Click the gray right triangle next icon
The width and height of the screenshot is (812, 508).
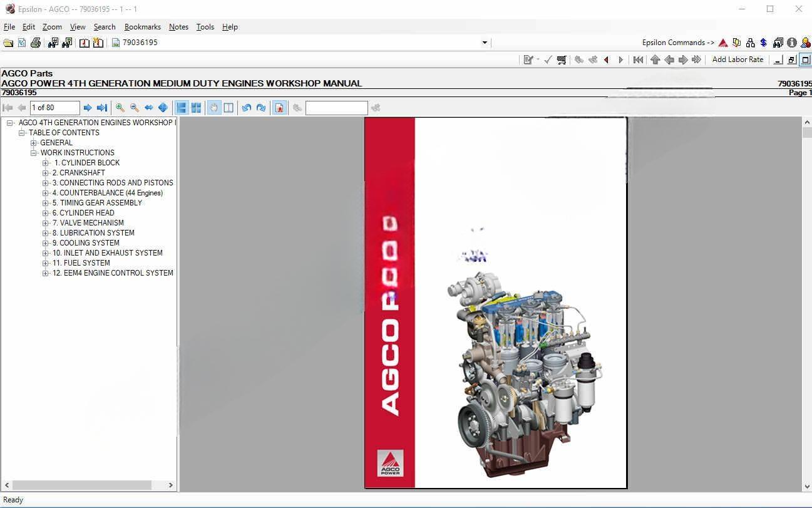click(x=620, y=60)
